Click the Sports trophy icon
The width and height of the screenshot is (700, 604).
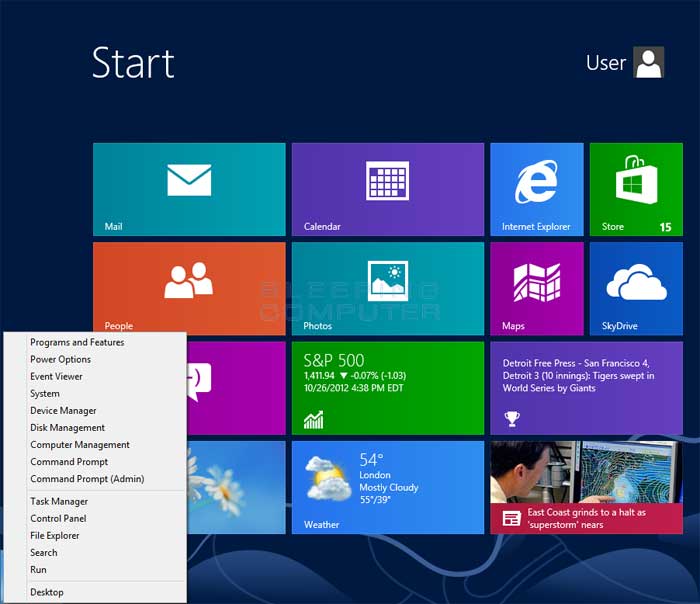[x=512, y=419]
